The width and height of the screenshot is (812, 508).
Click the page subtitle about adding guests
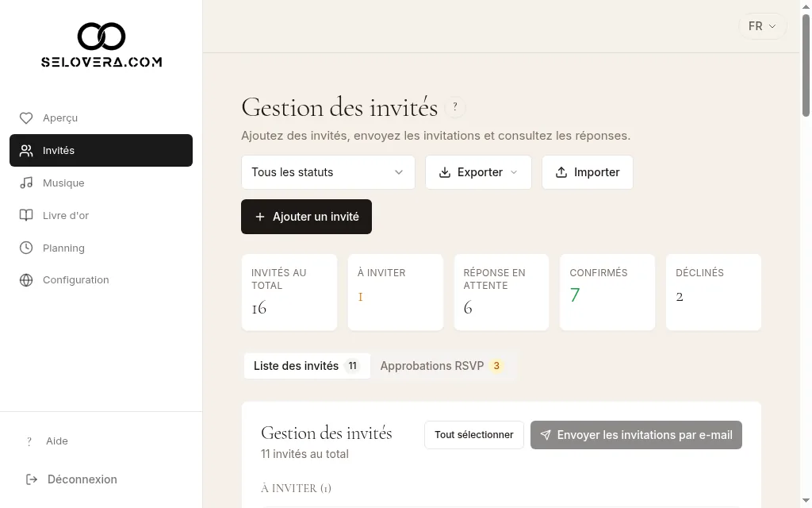click(x=435, y=136)
